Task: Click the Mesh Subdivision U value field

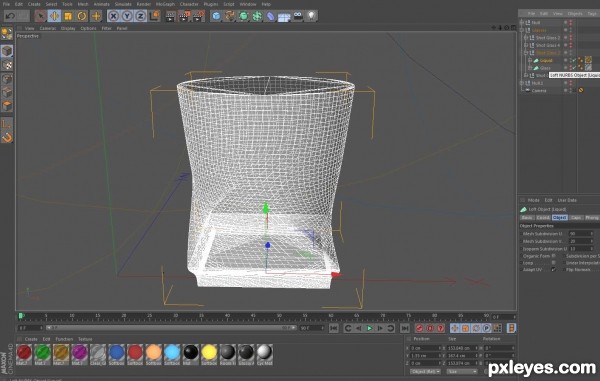Action: (x=580, y=234)
